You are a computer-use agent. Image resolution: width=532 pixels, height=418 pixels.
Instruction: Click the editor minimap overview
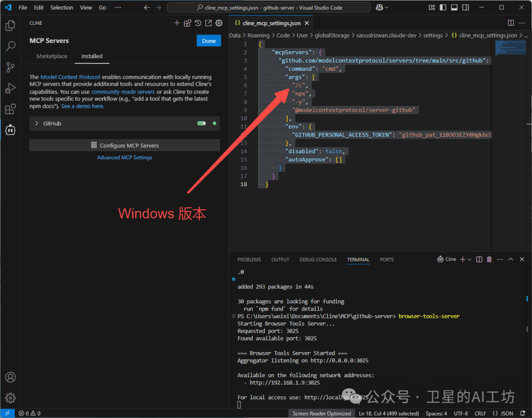tap(511, 47)
